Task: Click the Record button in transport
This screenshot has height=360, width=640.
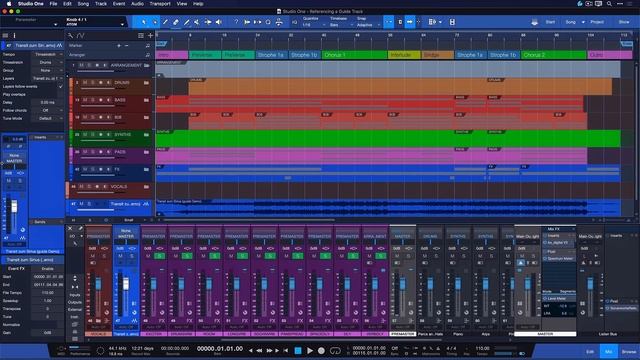Action: pyautogui.click(x=321, y=351)
